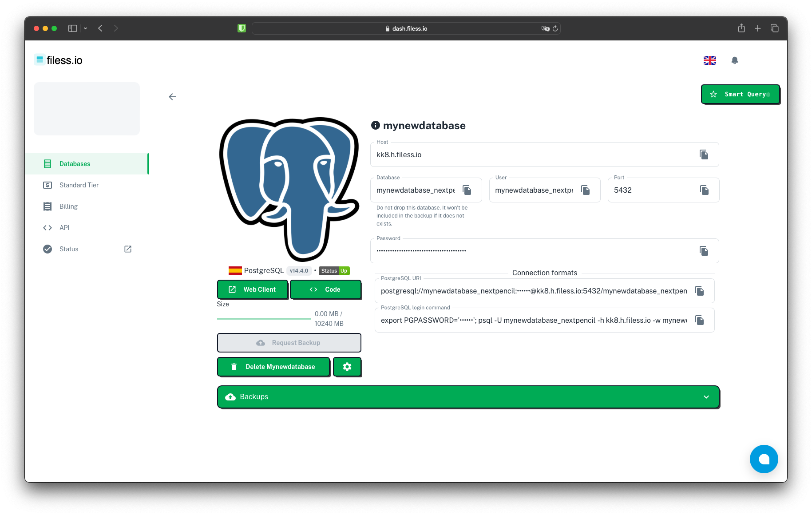Copy the PostgreSQL login command
Viewport: 812px width, 515px height.
699,320
